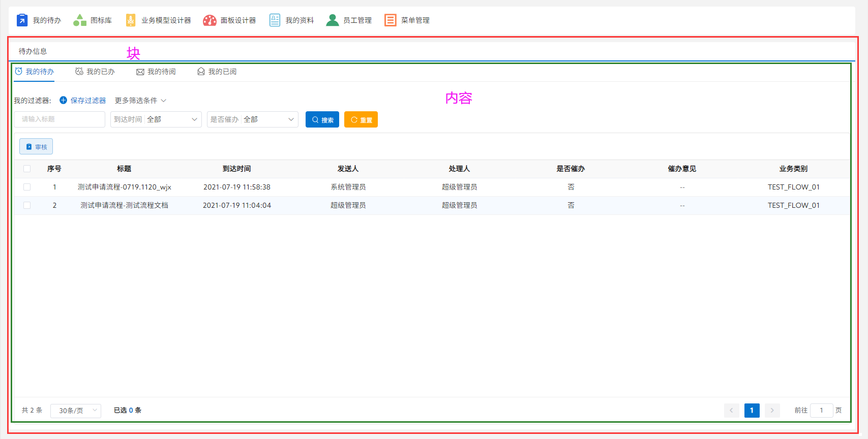Image resolution: width=868 pixels, height=439 pixels.
Task: Click 保存过滤器 link
Action: coord(88,101)
